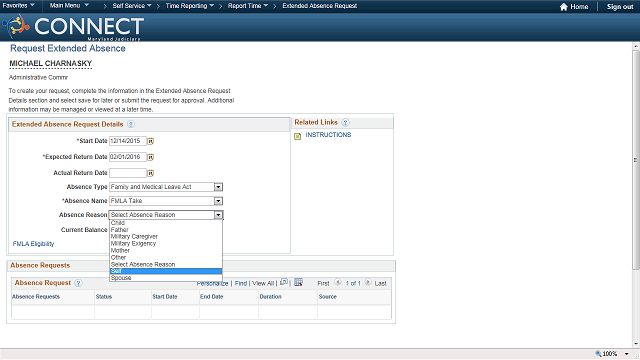Image resolution: width=640 pixels, height=360 pixels.
Task: Click the help icon beside Absence Request
Action: [78, 283]
